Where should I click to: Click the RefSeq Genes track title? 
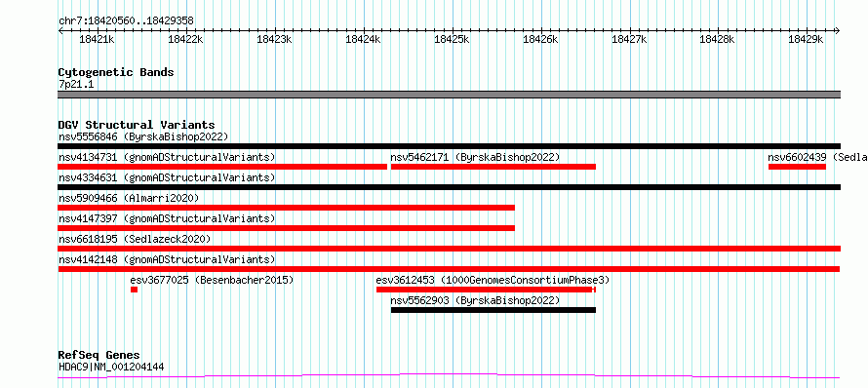(99, 356)
